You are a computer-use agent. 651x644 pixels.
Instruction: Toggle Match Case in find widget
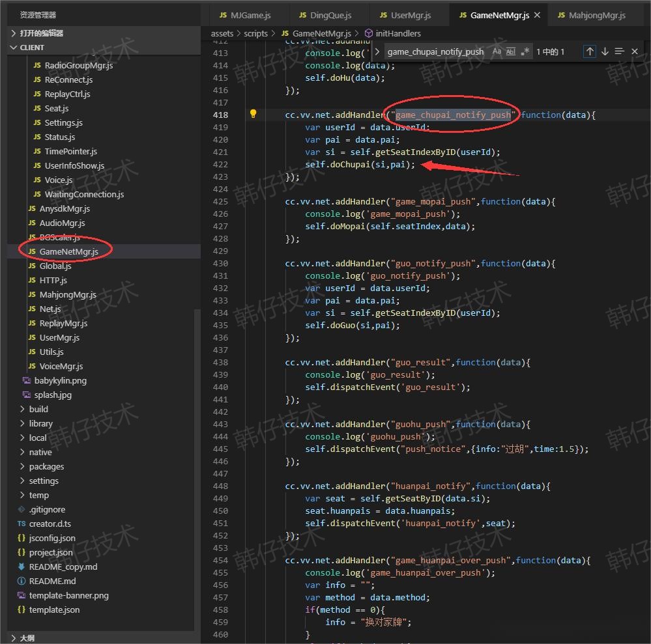pos(497,51)
